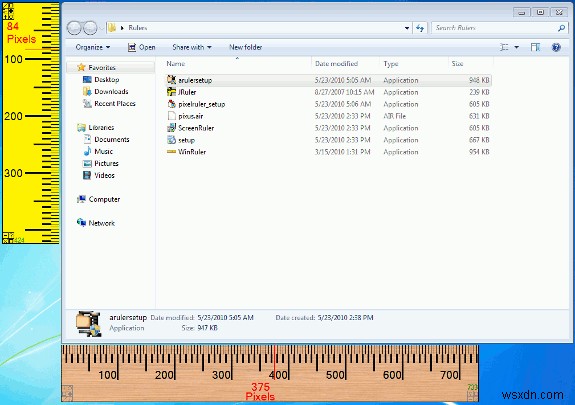575x405 pixels.
Task: Click the refresh icon beside address bar
Action: click(420, 28)
